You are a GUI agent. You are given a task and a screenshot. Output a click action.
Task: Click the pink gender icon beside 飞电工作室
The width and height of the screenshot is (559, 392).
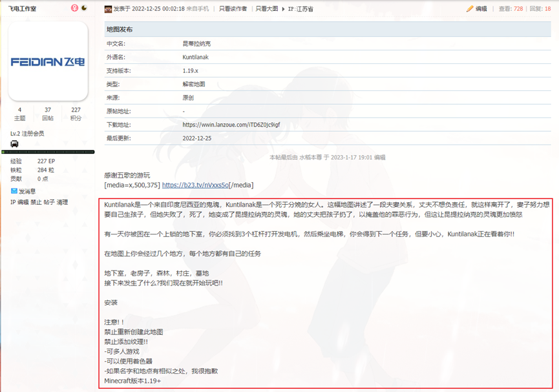click(74, 8)
